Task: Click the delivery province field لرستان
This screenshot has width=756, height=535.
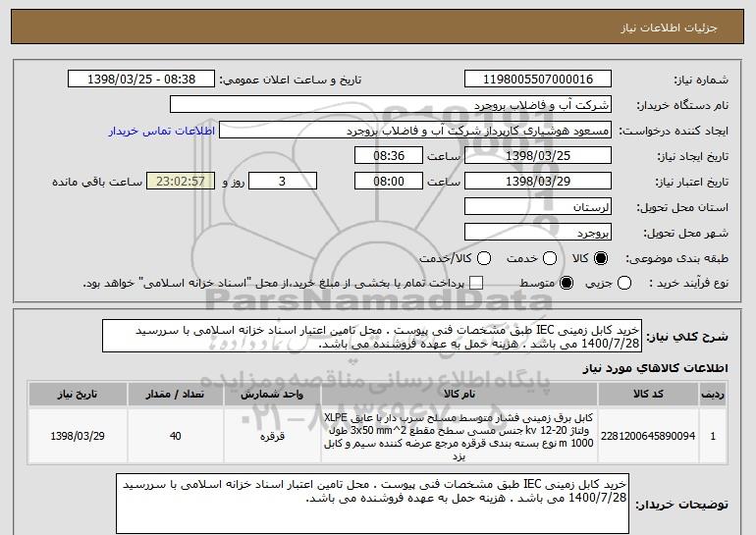Action: (x=538, y=207)
